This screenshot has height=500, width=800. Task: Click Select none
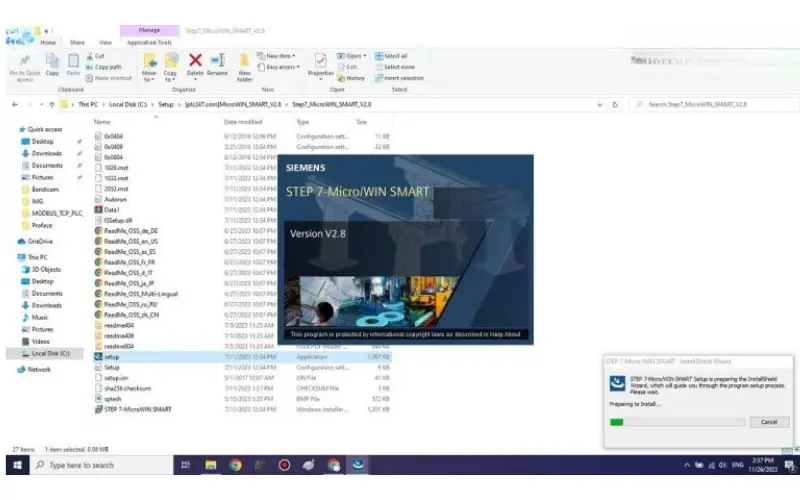395,67
